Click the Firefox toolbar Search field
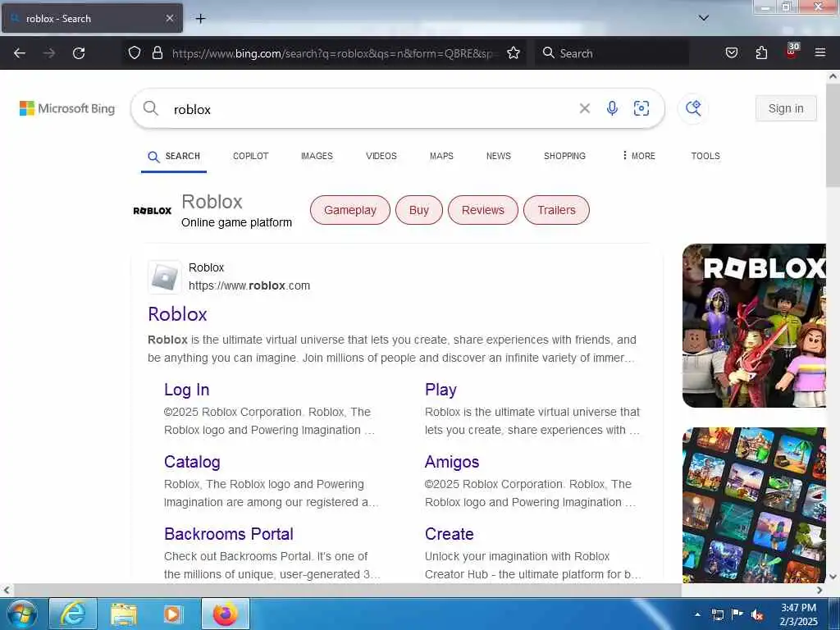 point(612,53)
